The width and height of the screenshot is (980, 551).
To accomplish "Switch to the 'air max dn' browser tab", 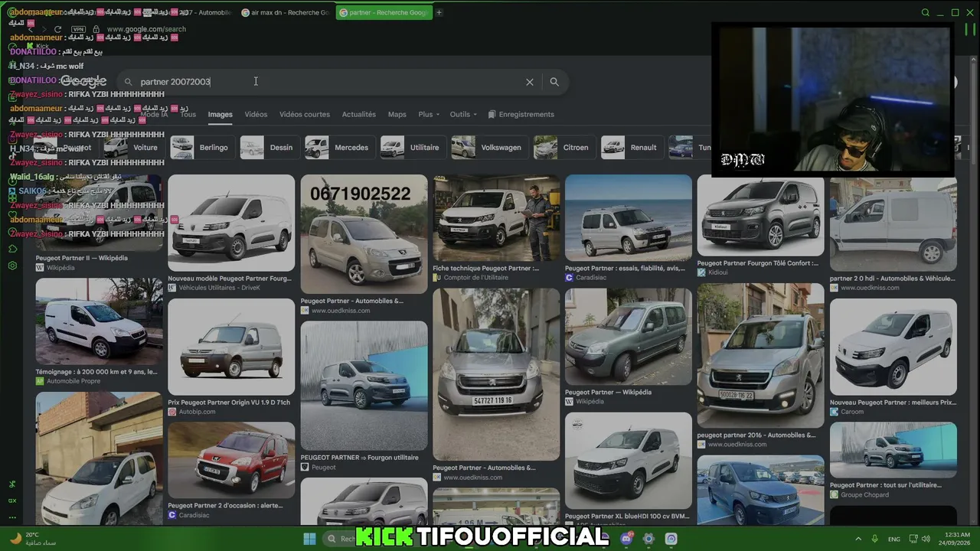I will coord(285,12).
